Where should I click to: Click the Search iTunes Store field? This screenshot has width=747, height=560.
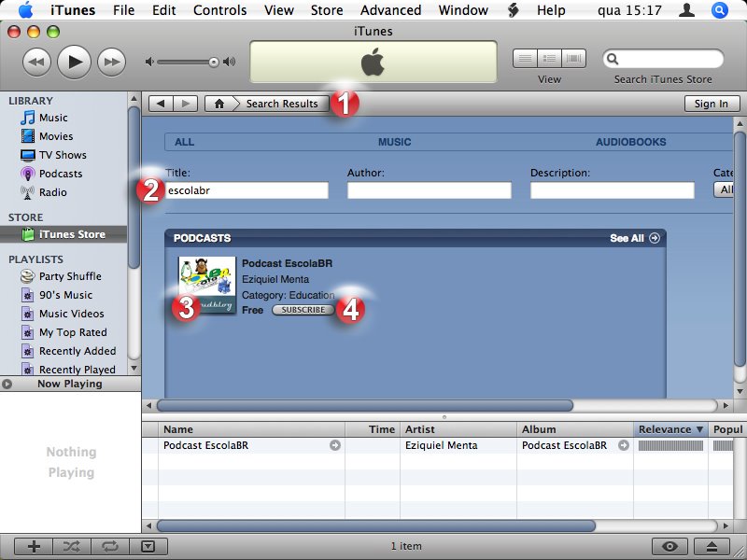(663, 59)
